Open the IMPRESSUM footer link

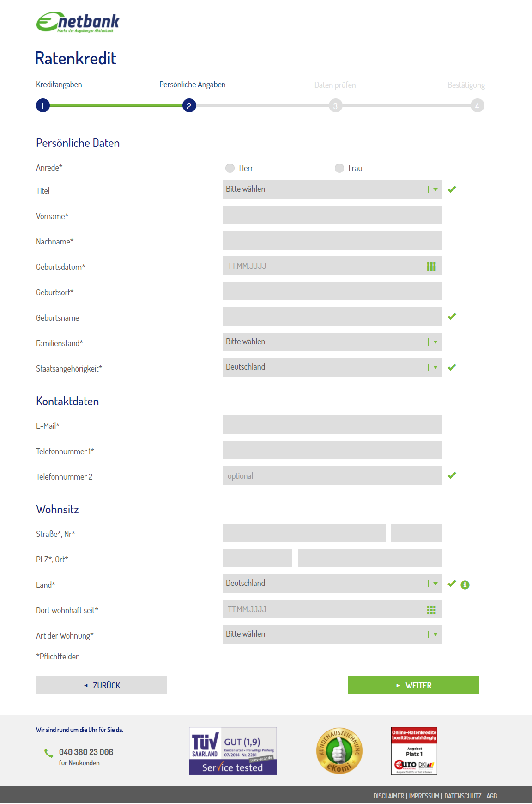click(x=424, y=796)
